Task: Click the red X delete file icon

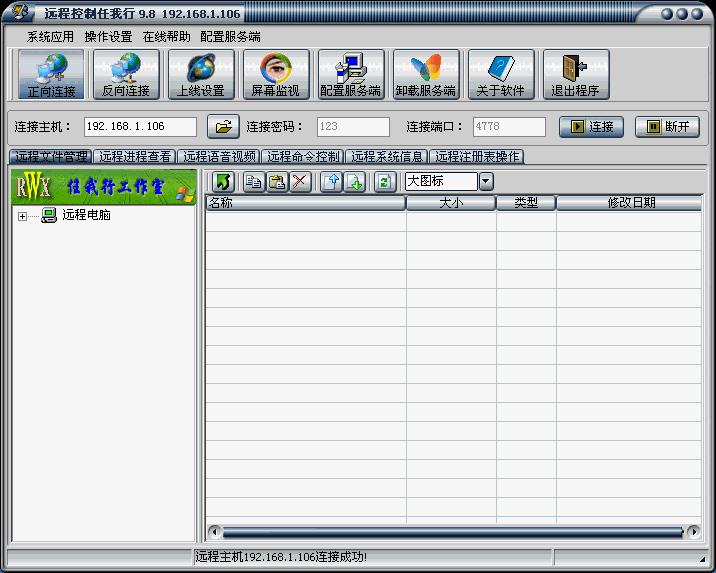Action: [300, 181]
